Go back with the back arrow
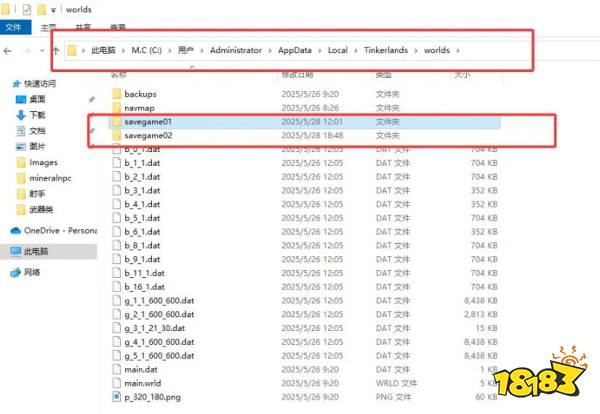Image resolution: width=600 pixels, height=414 pixels. [x=7, y=51]
